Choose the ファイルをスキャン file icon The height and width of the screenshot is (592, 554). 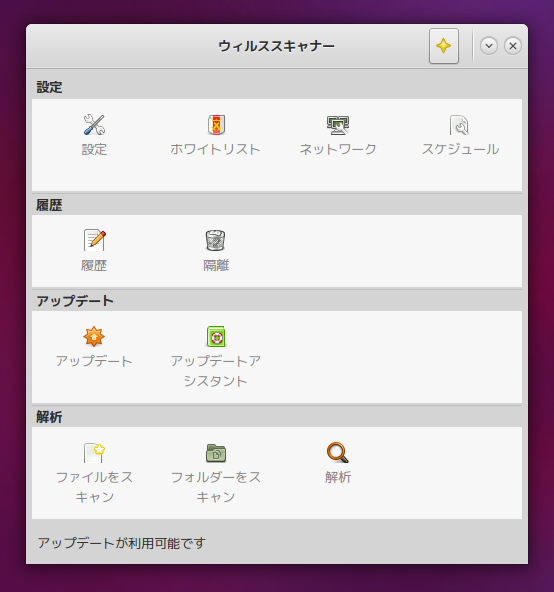[x=94, y=452]
